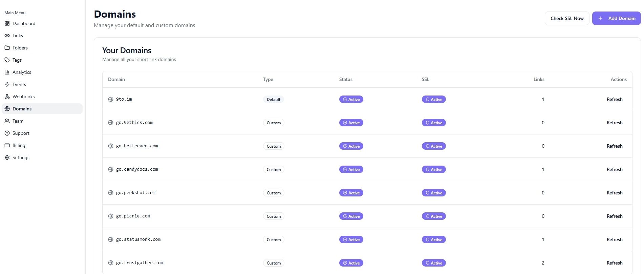The width and height of the screenshot is (644, 274).
Task: Click the Status column header
Action: [x=346, y=79]
